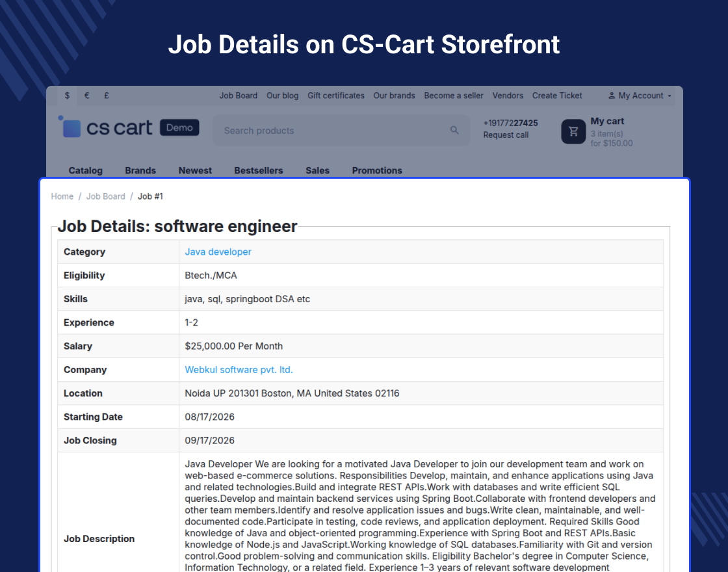
Task: Click the job description paragraph text
Action: 420,515
